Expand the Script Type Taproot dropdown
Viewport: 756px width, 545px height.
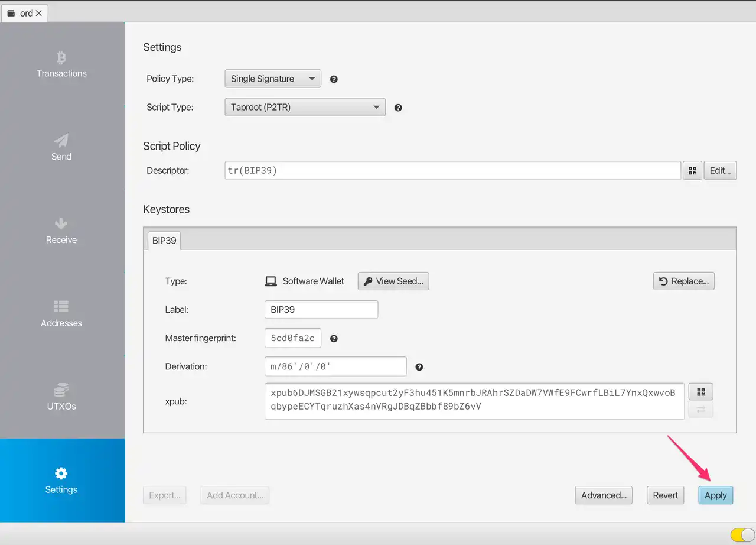(x=305, y=108)
